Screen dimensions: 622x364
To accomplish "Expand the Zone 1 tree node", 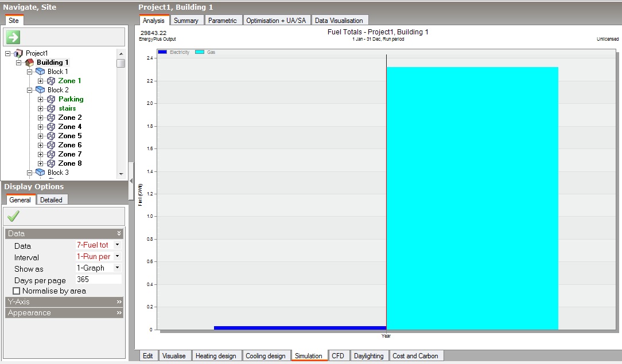I will coord(41,81).
